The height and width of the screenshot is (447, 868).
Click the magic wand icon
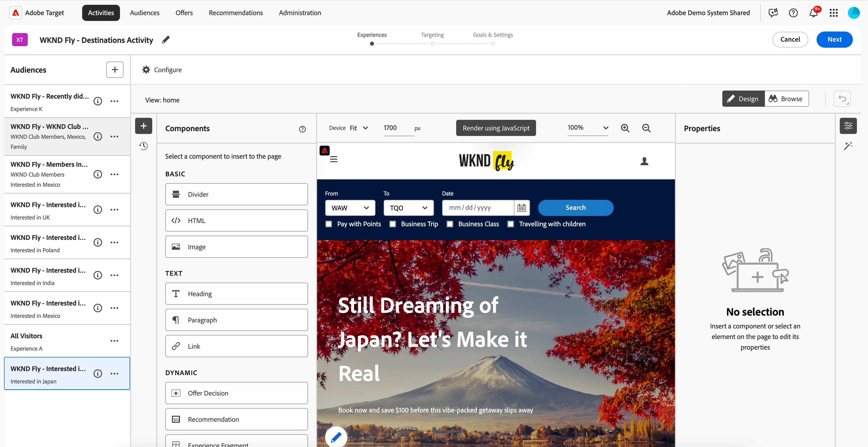[x=848, y=146]
